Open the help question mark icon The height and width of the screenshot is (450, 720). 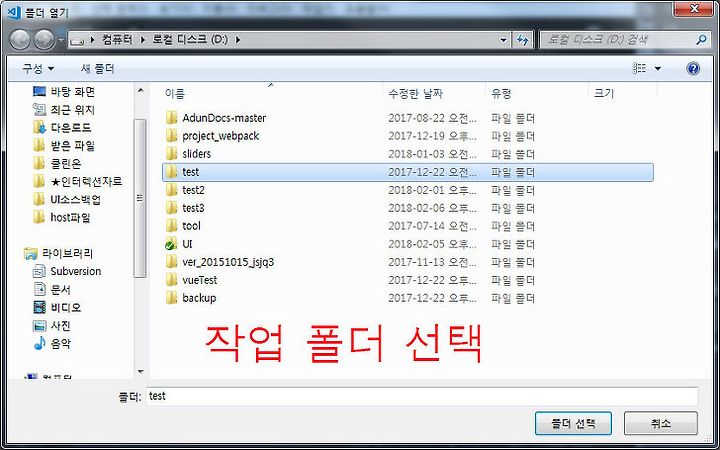pyautogui.click(x=693, y=69)
